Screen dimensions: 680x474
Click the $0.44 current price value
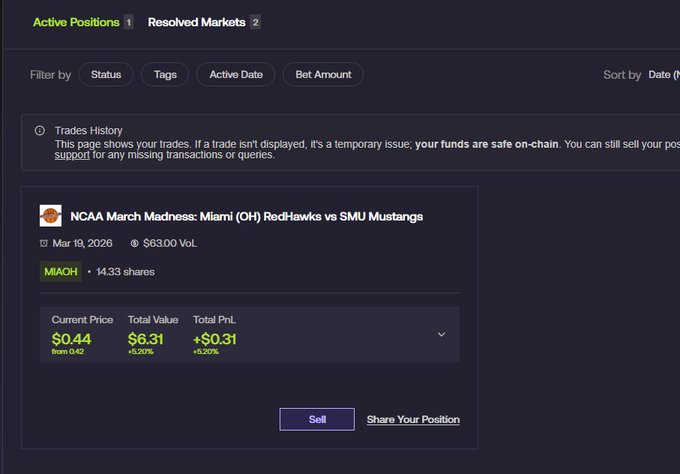point(71,339)
